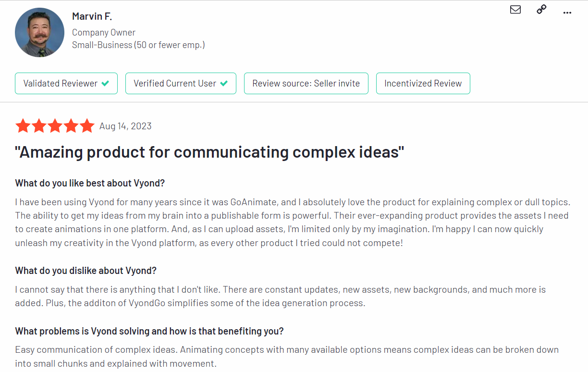Click the third orange rating star
This screenshot has height=372, width=588.
pyautogui.click(x=55, y=126)
